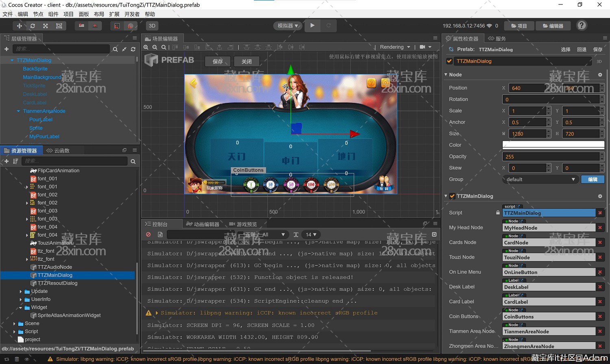This screenshot has width=610, height=364.
Task: Open the help question mark icon
Action: point(582,26)
